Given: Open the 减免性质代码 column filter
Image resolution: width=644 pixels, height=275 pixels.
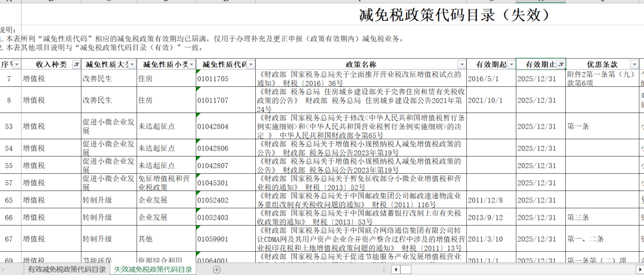Looking at the screenshot, I should pos(250,64).
